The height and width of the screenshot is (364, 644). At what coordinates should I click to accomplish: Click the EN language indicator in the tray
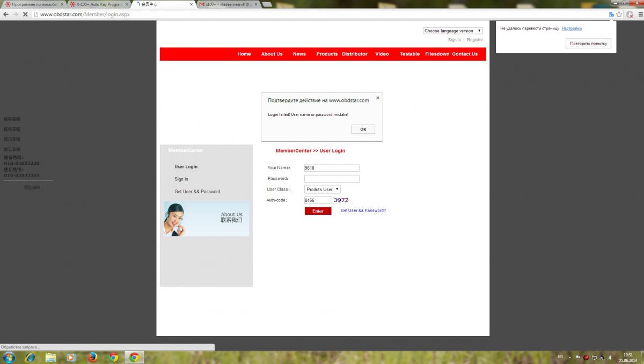tap(560, 357)
